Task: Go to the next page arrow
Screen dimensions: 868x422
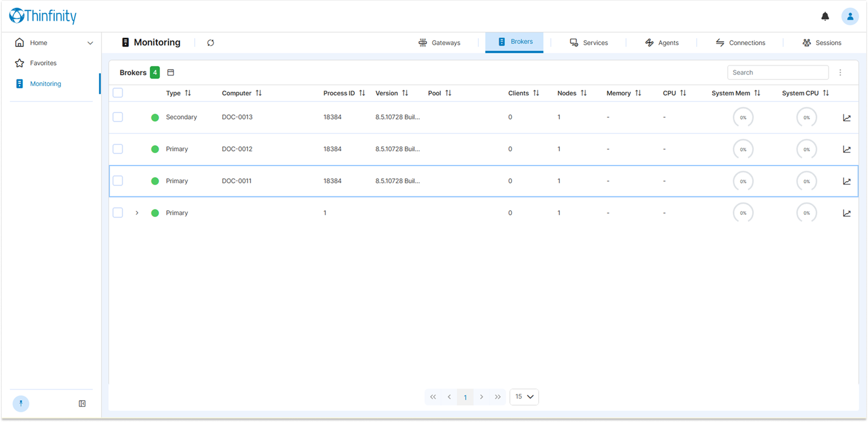Action: pos(481,397)
